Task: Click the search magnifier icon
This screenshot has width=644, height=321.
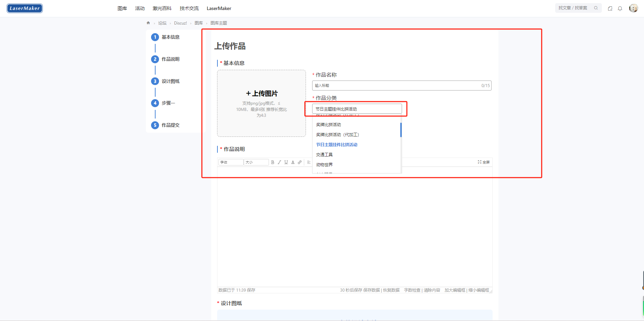Action: [x=596, y=8]
